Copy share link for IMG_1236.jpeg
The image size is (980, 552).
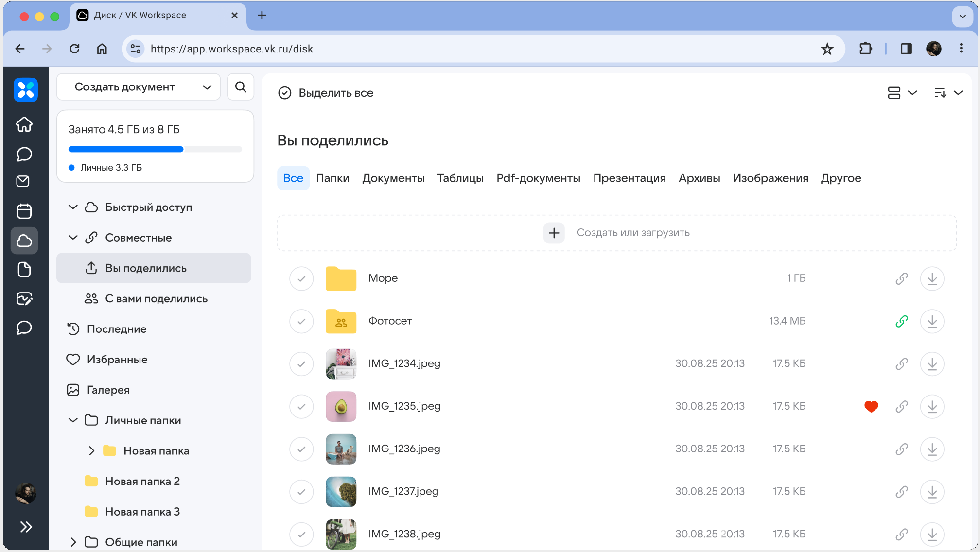[902, 449]
